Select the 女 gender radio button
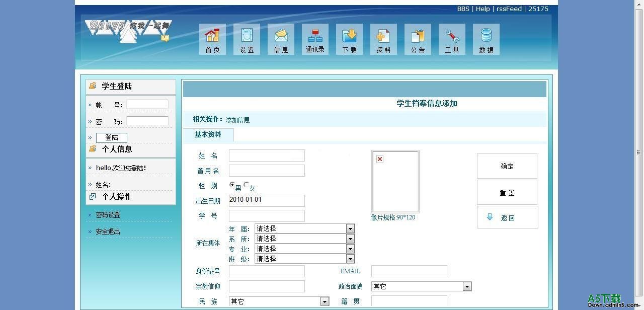The image size is (644, 310). [x=246, y=185]
